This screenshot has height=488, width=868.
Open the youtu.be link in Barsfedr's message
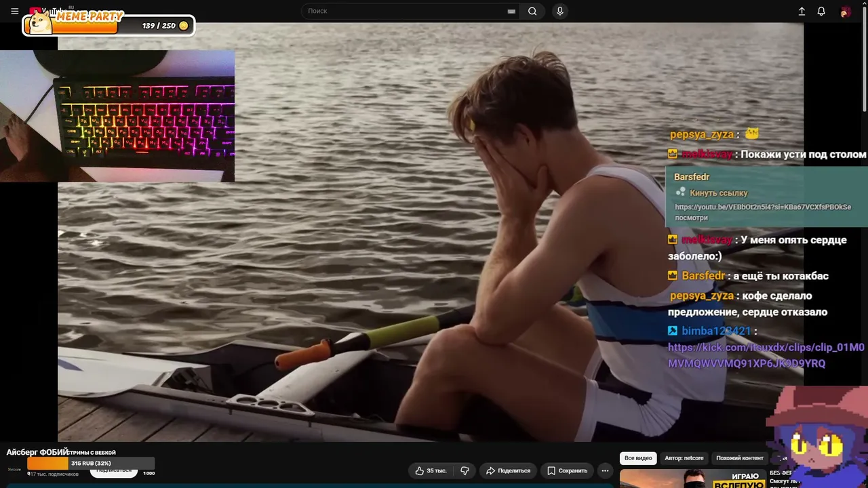click(763, 207)
